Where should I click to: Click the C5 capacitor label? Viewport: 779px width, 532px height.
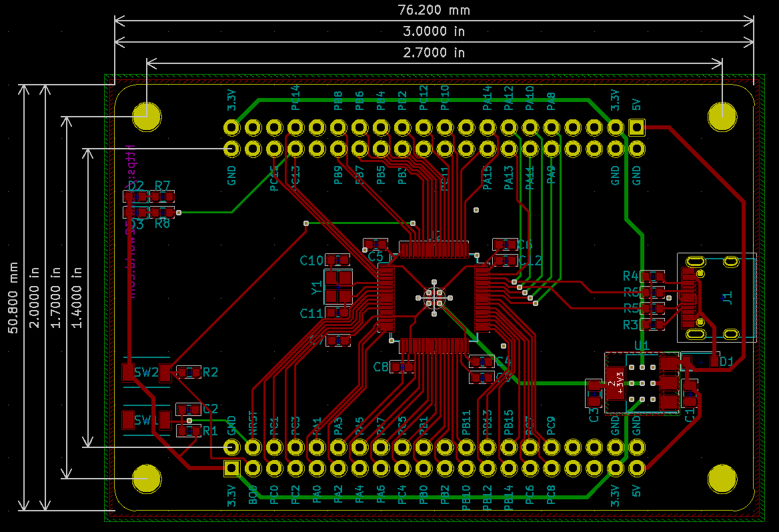[x=375, y=257]
